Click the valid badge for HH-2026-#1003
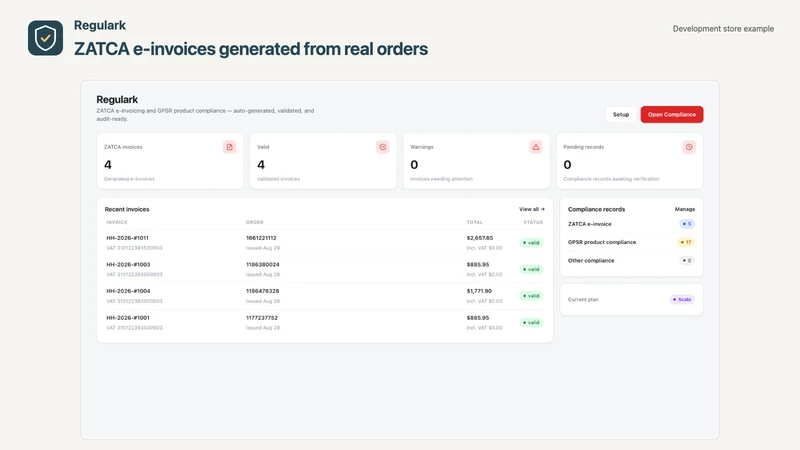 click(531, 269)
